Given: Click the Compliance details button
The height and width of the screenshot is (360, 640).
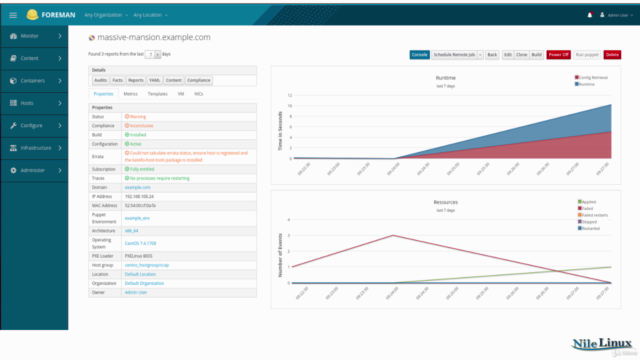Looking at the screenshot, I should pyautogui.click(x=199, y=80).
